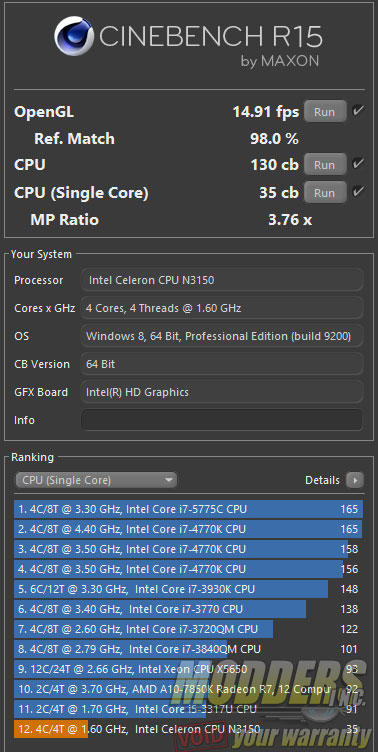Click the Processor name field
The height and width of the screenshot is (752, 378).
pos(222,280)
